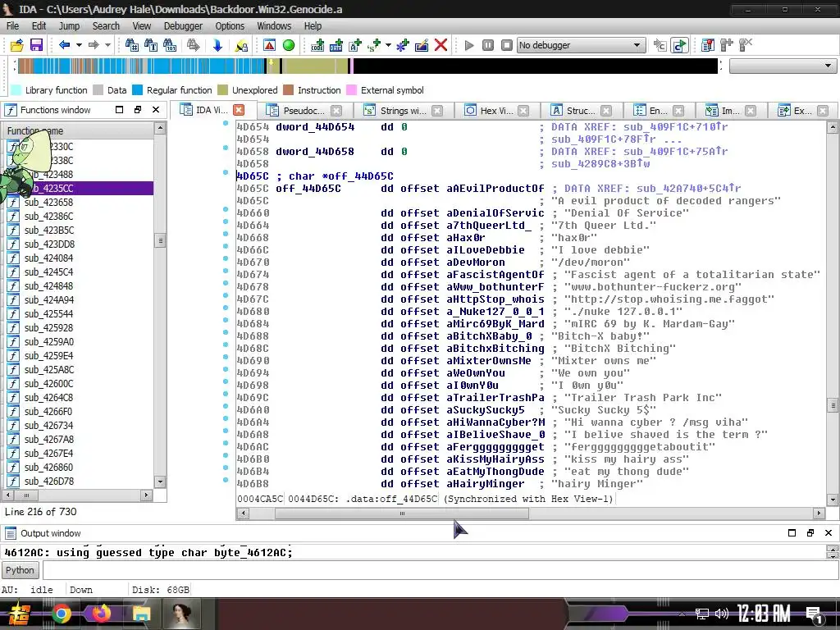The height and width of the screenshot is (630, 840).
Task: Click the breakpoint list icon
Action: tap(708, 46)
